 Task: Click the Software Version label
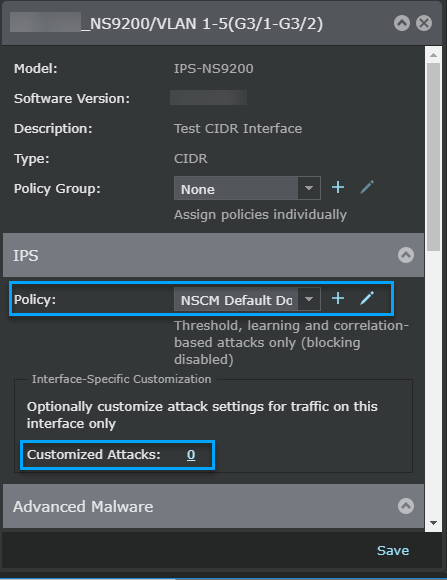[72, 98]
